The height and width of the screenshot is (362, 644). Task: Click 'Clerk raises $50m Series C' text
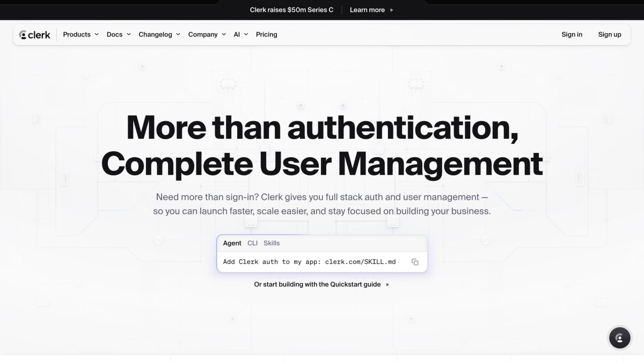point(291,10)
